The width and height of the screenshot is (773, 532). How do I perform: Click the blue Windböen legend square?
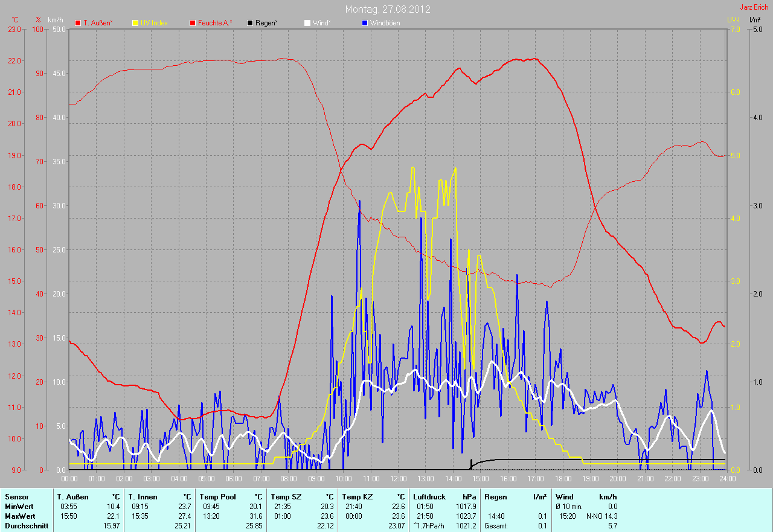pyautogui.click(x=364, y=23)
